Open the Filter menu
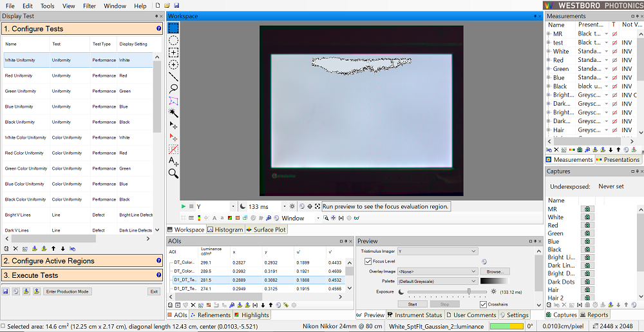This screenshot has height=332, width=644. coord(89,6)
